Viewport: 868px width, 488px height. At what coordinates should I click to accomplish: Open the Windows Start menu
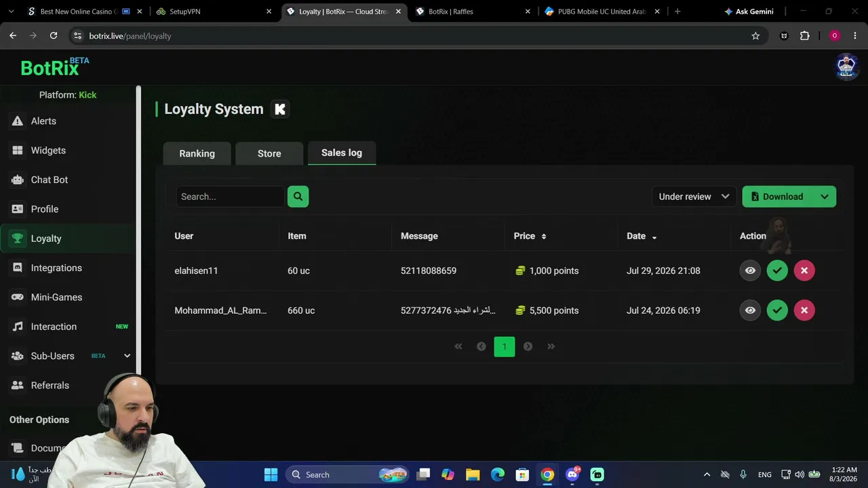click(271, 474)
